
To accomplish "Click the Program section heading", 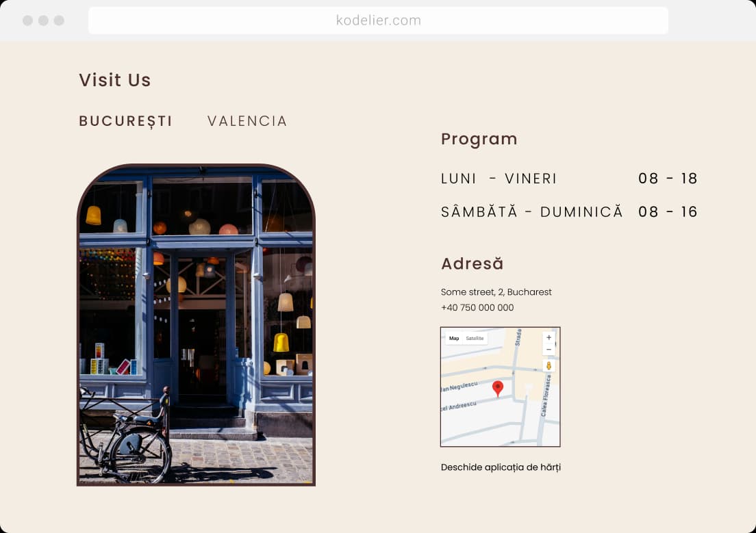I will (x=479, y=139).
